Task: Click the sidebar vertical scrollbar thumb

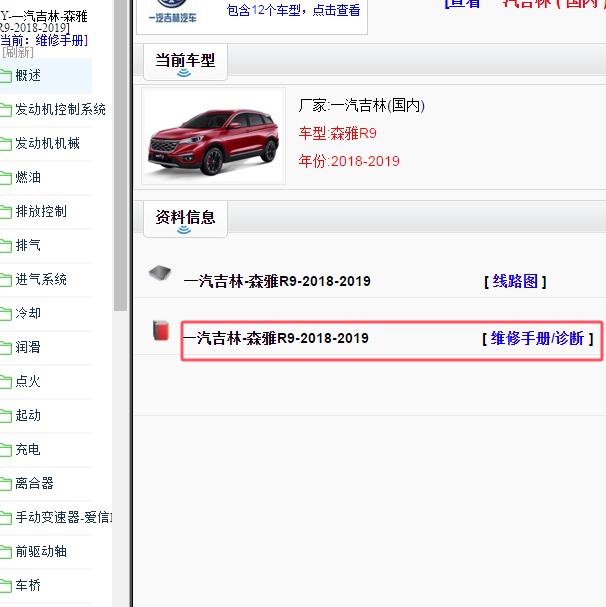Action: click(121, 155)
